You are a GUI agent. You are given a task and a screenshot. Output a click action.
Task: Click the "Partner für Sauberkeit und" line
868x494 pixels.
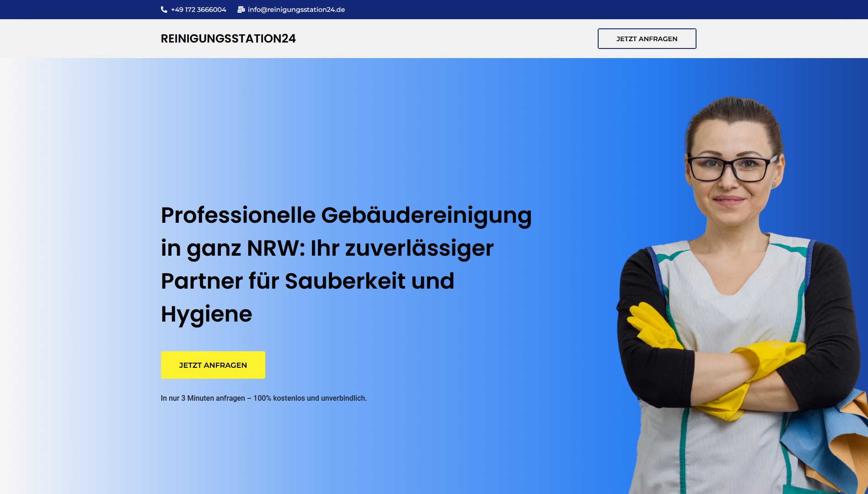pyautogui.click(x=307, y=281)
